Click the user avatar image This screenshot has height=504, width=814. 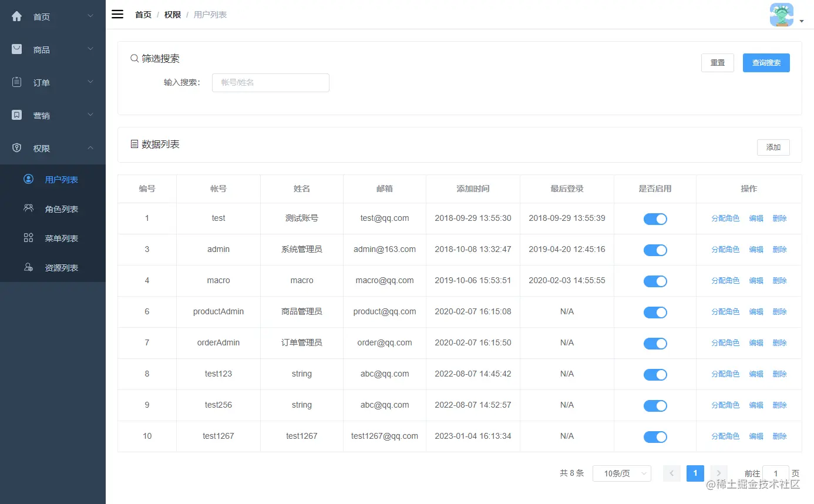tap(781, 15)
